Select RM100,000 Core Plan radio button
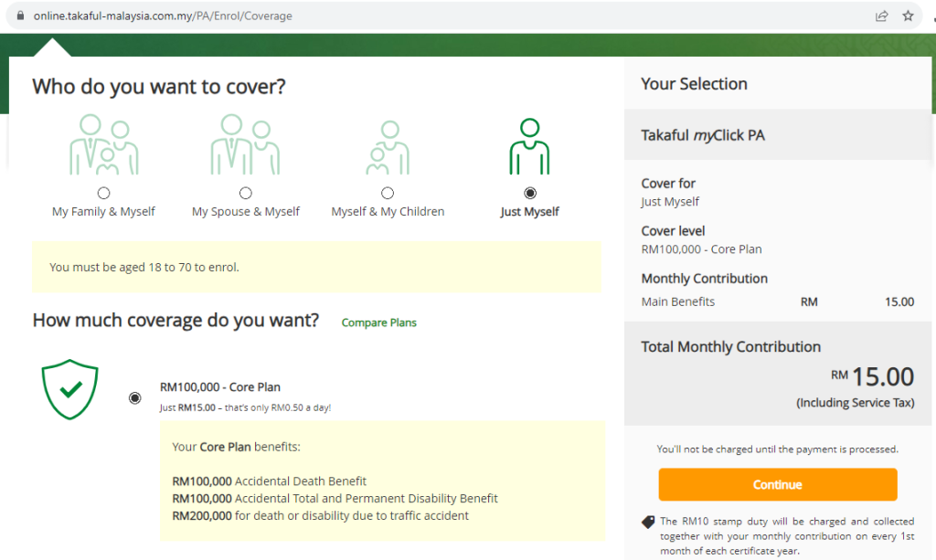The width and height of the screenshot is (936, 560). [x=135, y=397]
